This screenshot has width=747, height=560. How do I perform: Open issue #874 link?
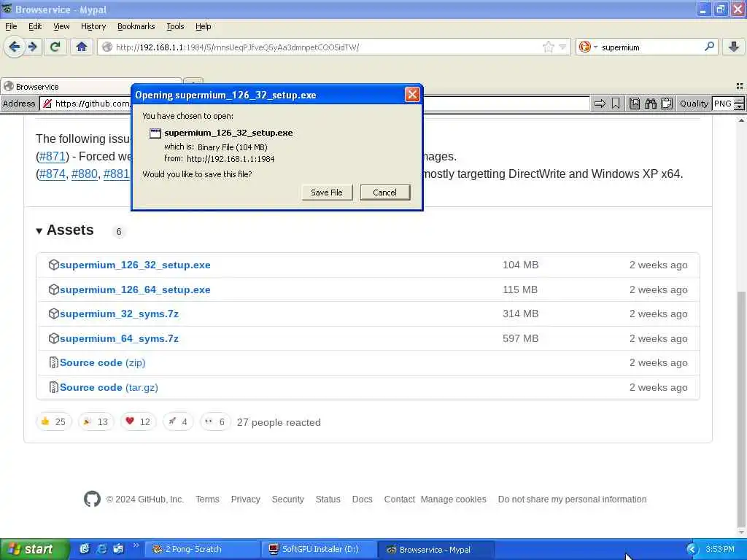tap(52, 174)
